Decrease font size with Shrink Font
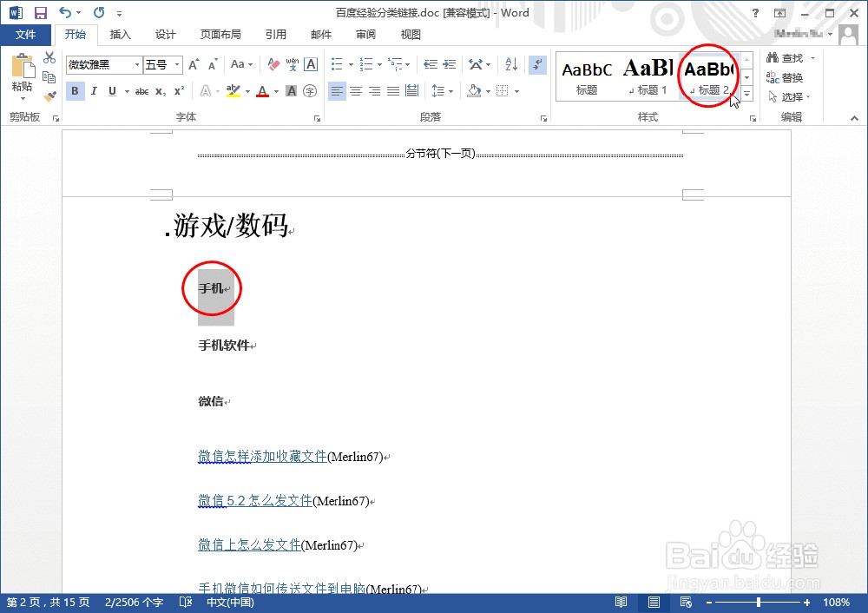The width and height of the screenshot is (868, 613). click(x=213, y=65)
